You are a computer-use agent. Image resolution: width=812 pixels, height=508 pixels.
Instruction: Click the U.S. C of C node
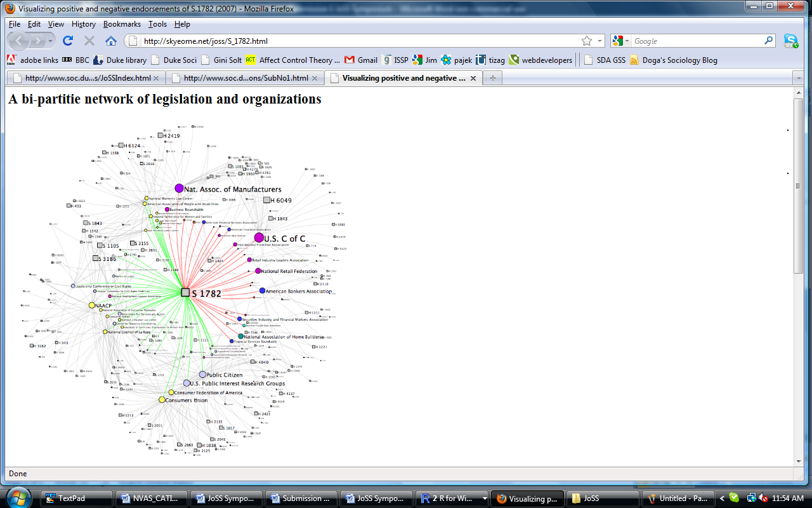[259, 237]
